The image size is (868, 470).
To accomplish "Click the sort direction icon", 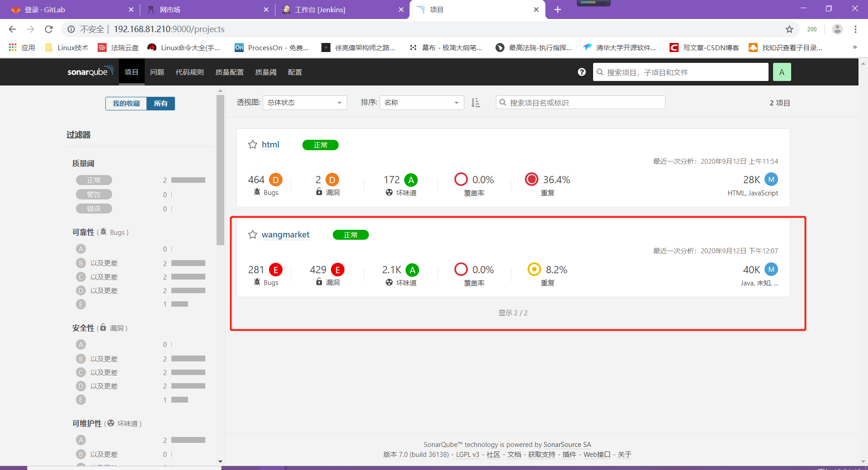I will [x=476, y=103].
